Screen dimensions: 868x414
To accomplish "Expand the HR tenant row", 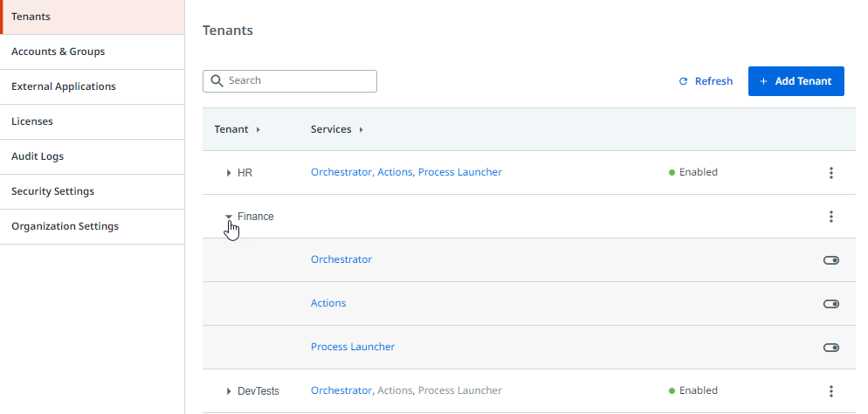I will pyautogui.click(x=229, y=173).
